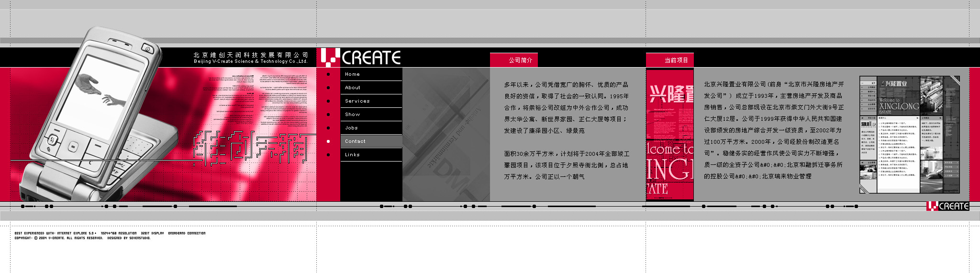Click the line starting 面积30余万平方米
The image size is (980, 278).
coord(567,154)
